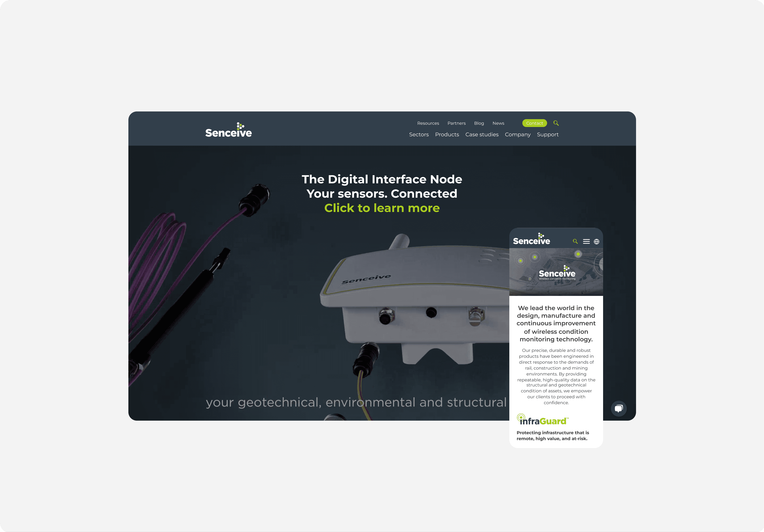
Task: Expand the Products navigation dropdown
Action: (447, 134)
